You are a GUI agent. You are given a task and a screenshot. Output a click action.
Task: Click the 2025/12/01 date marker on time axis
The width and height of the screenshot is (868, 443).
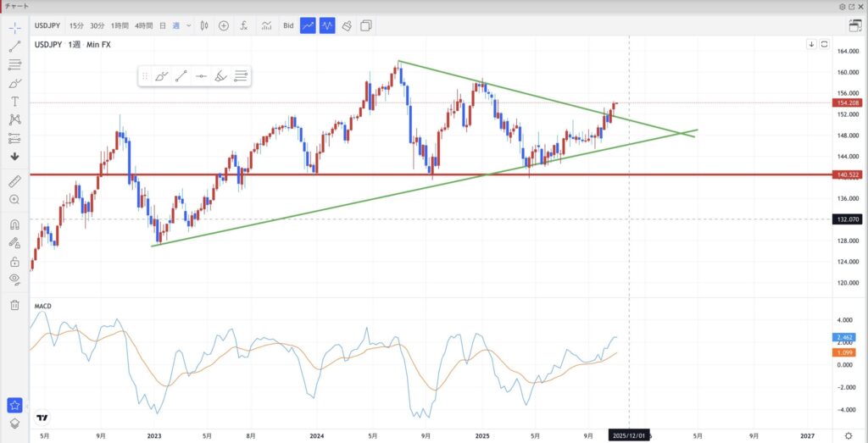click(629, 435)
